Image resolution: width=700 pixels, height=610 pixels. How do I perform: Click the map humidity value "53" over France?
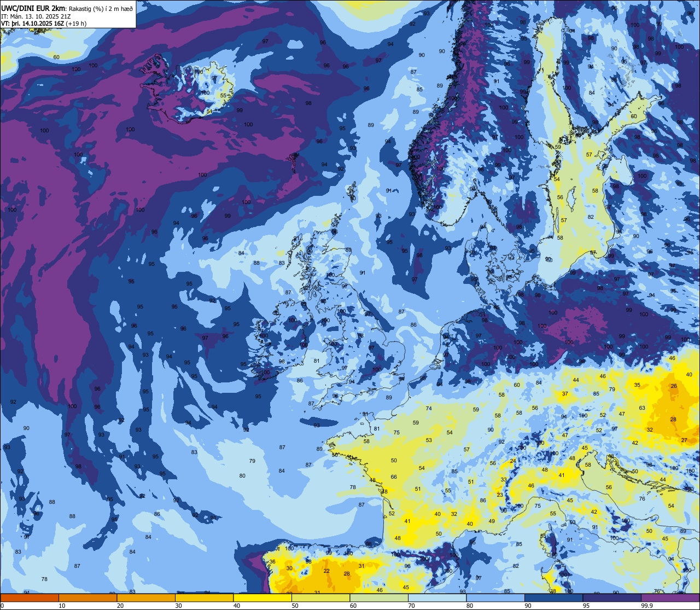pyautogui.click(x=429, y=440)
